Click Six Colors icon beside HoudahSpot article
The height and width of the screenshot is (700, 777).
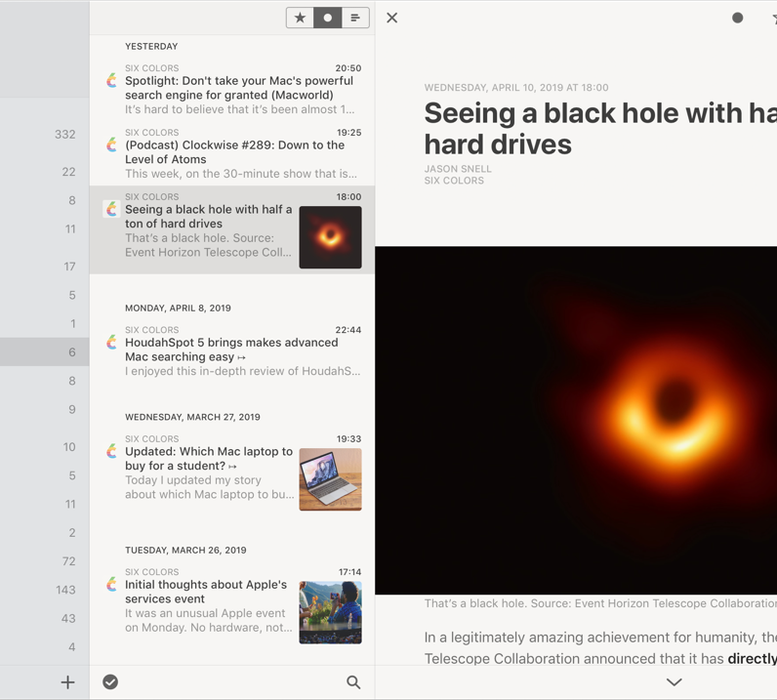pos(112,342)
